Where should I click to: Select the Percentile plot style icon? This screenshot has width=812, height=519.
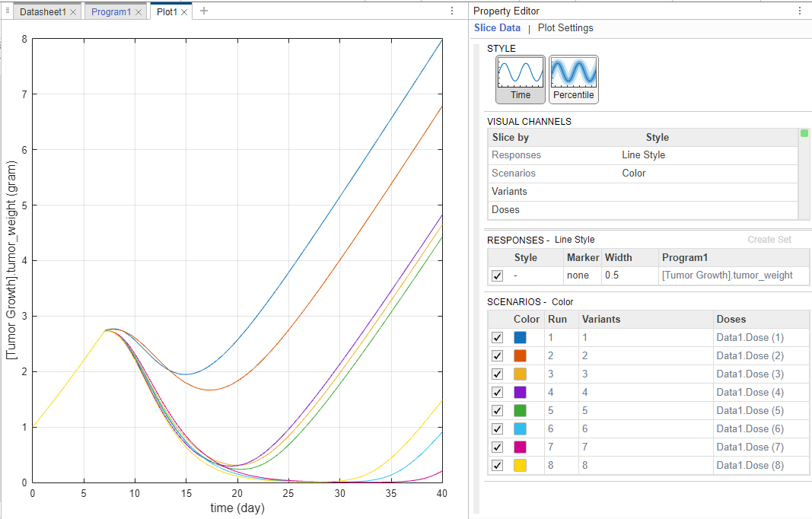coord(573,79)
